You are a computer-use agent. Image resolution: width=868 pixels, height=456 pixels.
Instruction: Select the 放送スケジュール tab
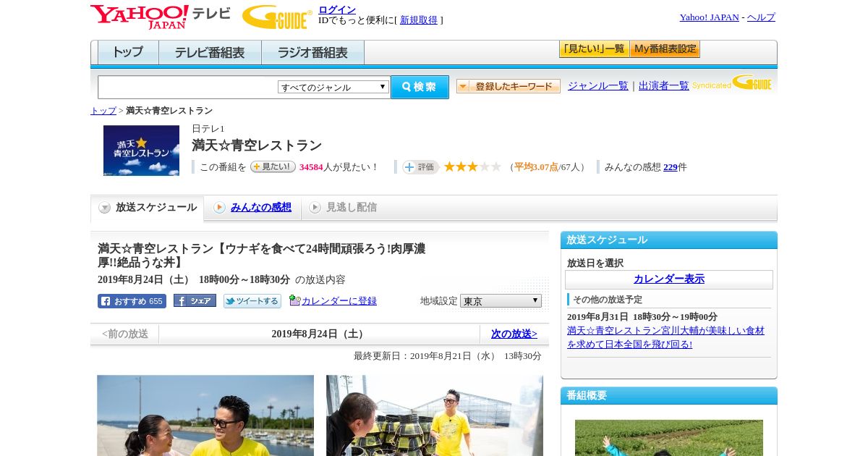(x=148, y=208)
